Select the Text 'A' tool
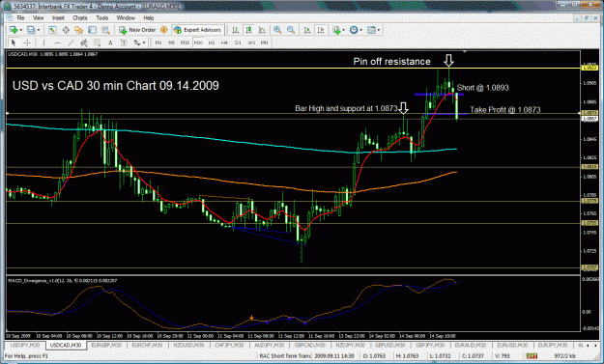Viewport: 604px width, 364px height. click(110, 42)
